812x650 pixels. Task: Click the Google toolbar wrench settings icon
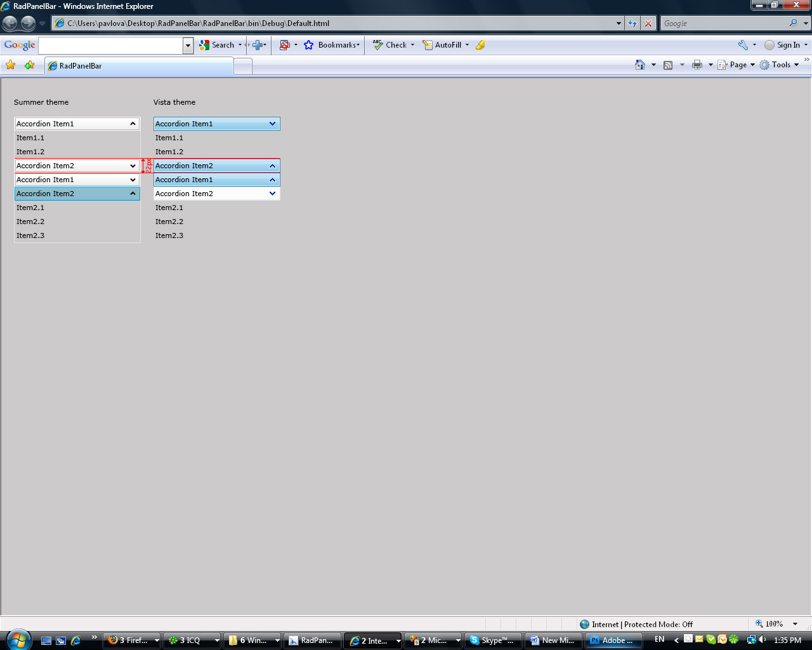point(743,45)
